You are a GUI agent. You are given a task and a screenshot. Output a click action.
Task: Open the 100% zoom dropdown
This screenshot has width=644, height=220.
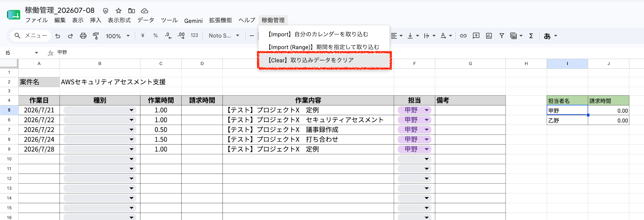(118, 36)
